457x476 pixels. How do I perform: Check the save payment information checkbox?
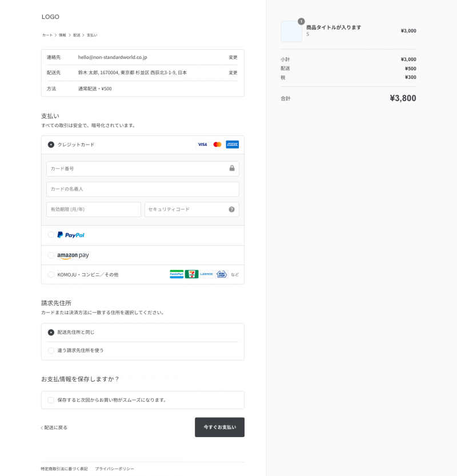coord(51,400)
